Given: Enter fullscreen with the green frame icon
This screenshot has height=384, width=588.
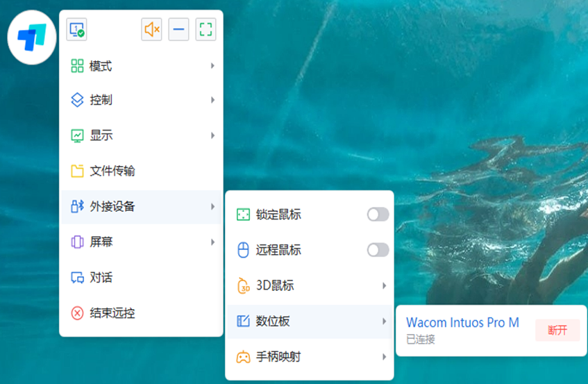Looking at the screenshot, I should (205, 30).
